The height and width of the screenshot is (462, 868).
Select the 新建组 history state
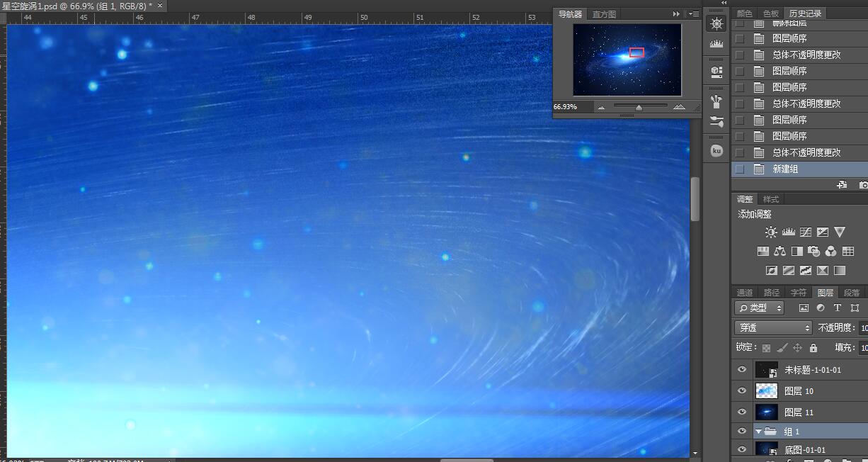tap(799, 169)
